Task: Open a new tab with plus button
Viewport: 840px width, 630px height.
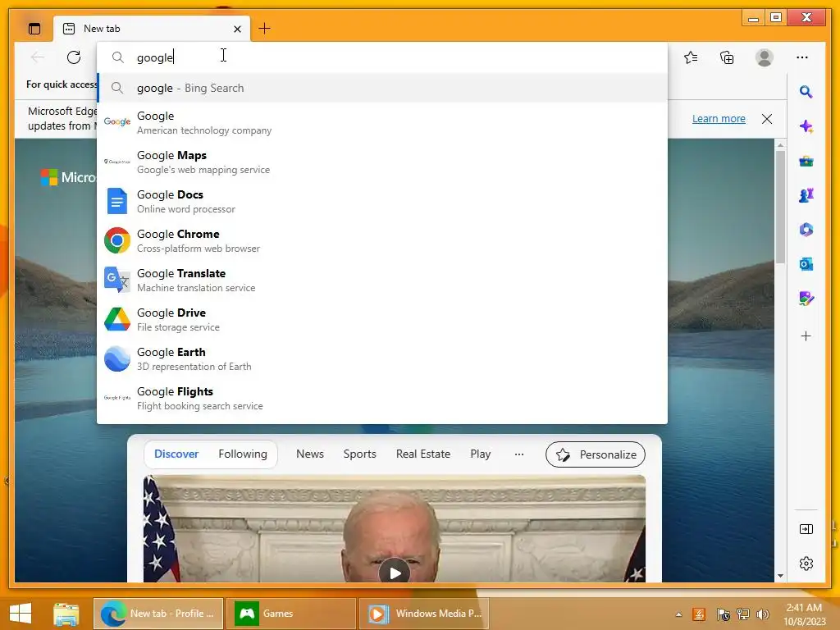Action: [265, 29]
